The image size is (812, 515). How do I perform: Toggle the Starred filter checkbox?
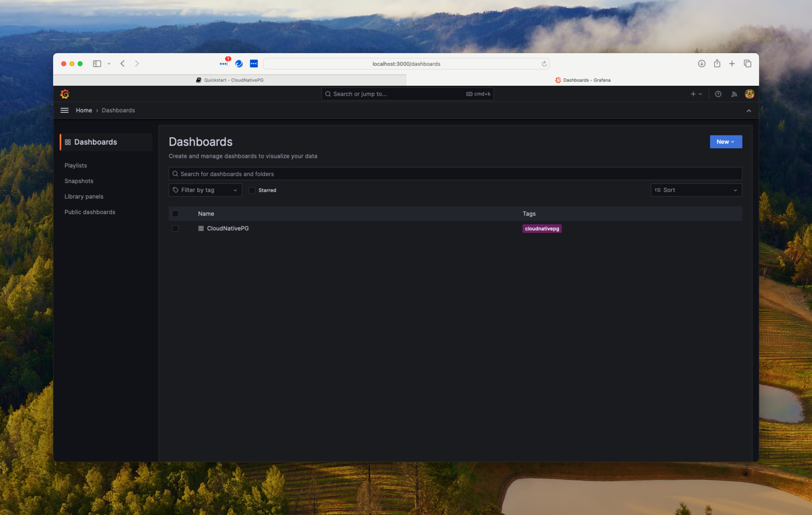252,190
